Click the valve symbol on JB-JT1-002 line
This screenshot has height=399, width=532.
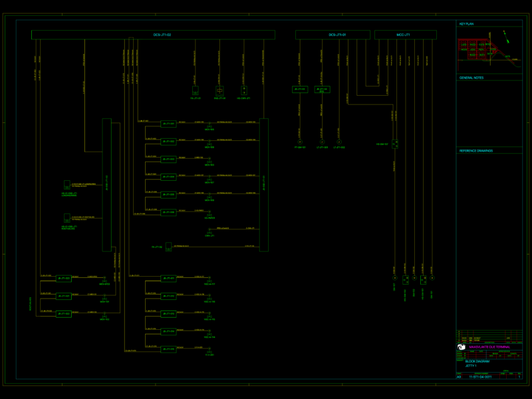click(x=209, y=144)
